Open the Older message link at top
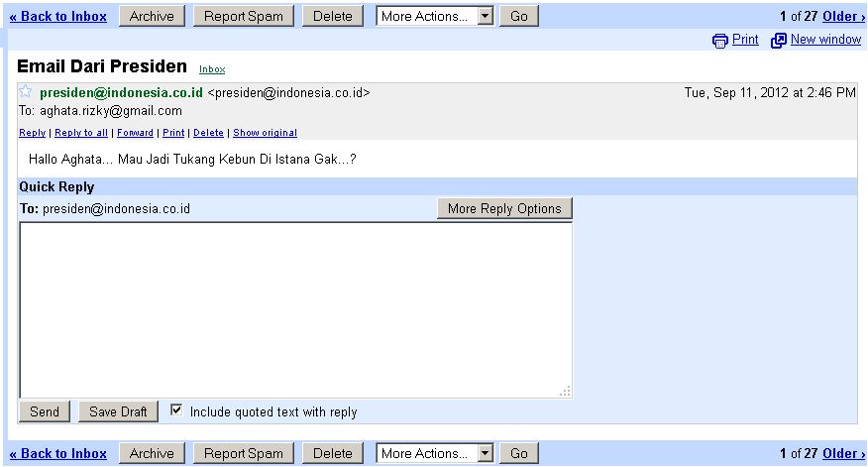This screenshot has width=868, height=467. (843, 16)
